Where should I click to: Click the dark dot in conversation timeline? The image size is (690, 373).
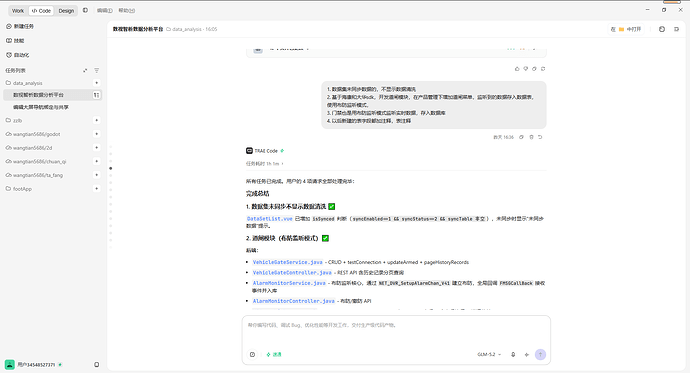[x=110, y=168]
